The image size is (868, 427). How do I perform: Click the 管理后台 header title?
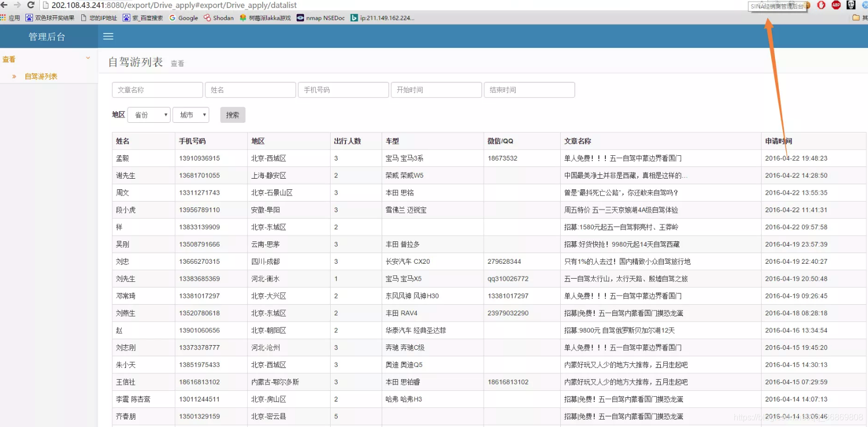point(47,37)
